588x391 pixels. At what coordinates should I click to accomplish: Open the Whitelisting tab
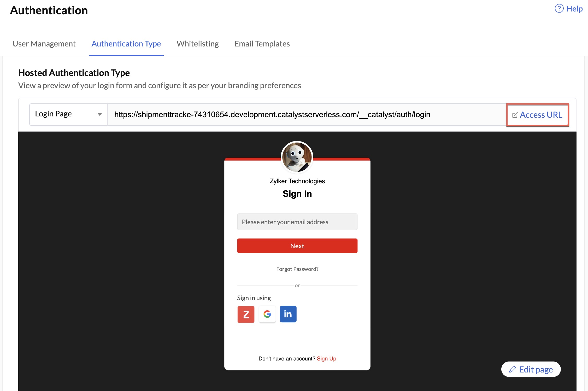198,43
